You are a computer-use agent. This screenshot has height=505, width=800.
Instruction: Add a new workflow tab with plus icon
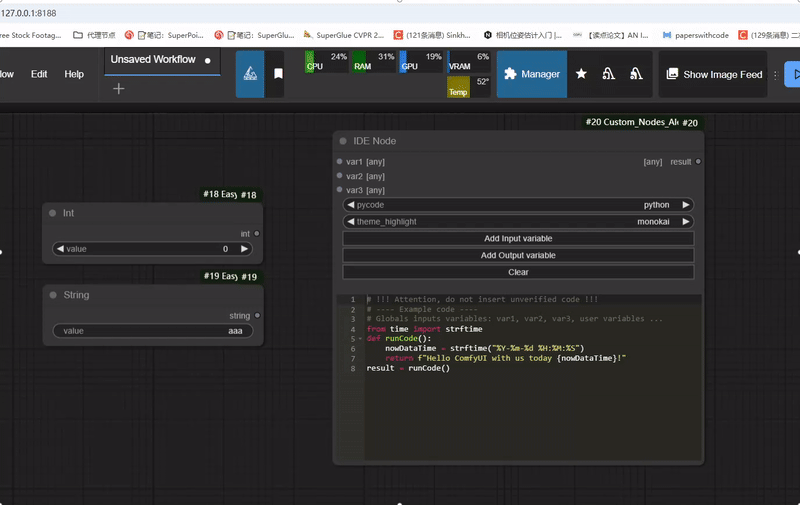coord(118,89)
